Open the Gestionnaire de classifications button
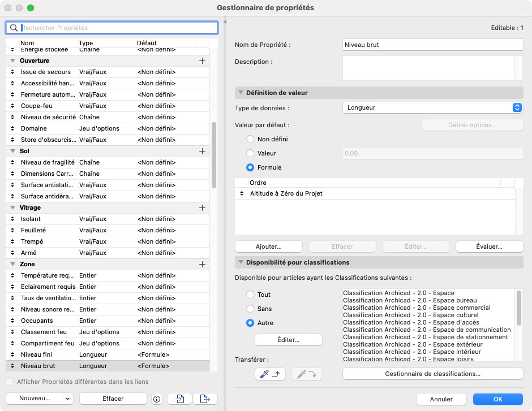 (x=432, y=374)
